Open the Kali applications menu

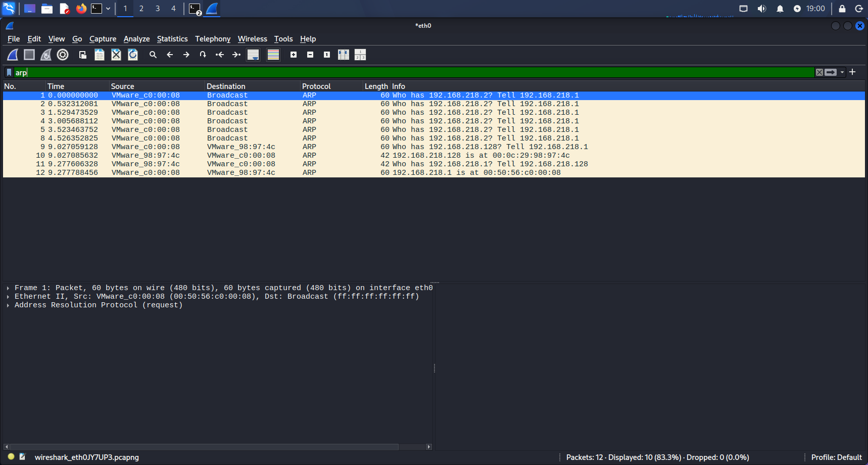9,9
